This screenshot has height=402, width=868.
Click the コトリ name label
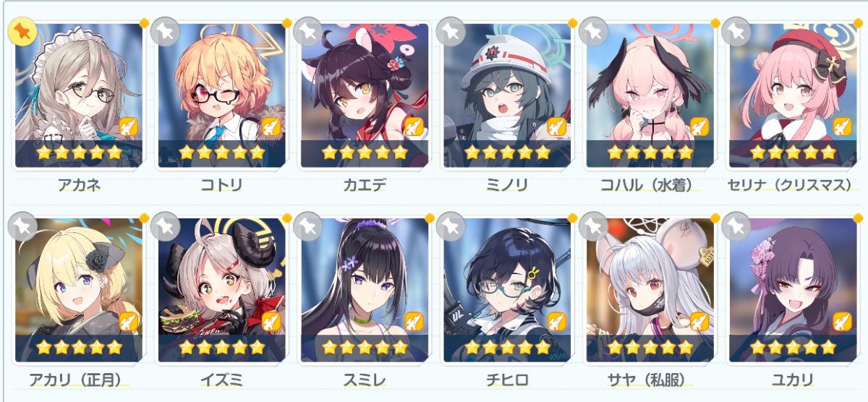click(222, 185)
